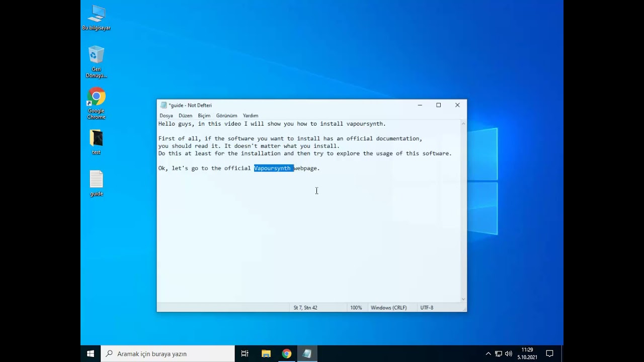The width and height of the screenshot is (644, 362).
Task: Open the Dosya menu
Action: point(166,116)
